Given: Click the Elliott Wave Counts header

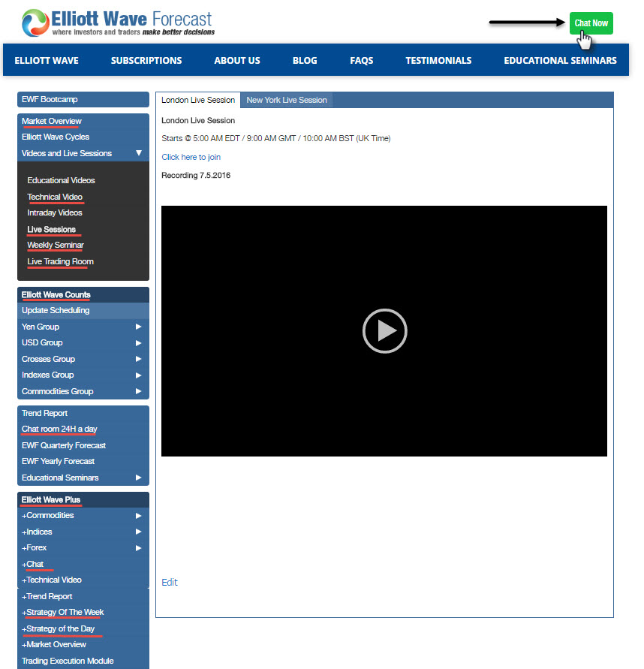Looking at the screenshot, I should (x=83, y=295).
